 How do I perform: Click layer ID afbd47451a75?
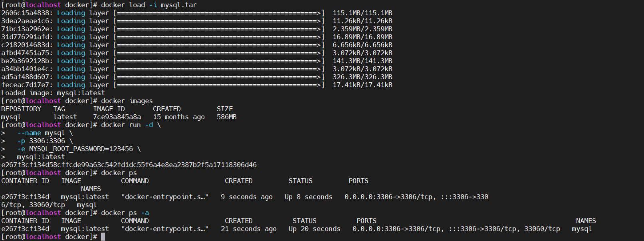[x=25, y=53]
